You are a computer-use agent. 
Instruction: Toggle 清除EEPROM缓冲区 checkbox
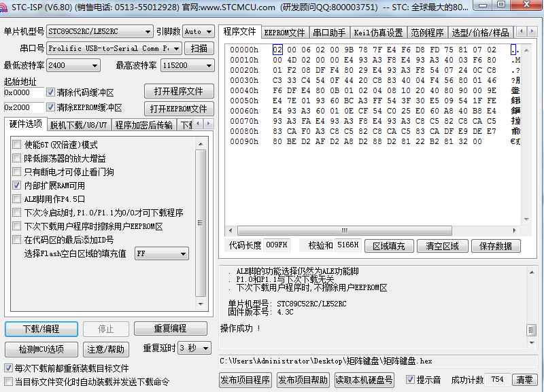coord(50,107)
